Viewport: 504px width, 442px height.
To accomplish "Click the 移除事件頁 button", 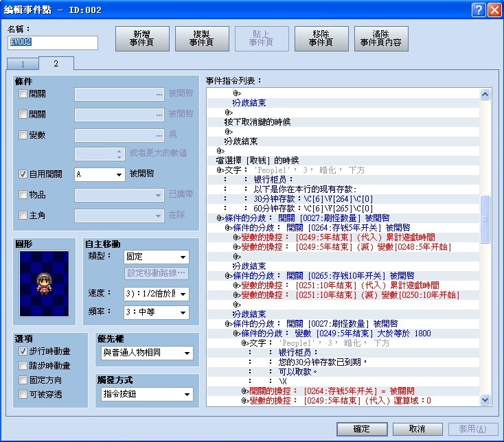I will (x=321, y=38).
